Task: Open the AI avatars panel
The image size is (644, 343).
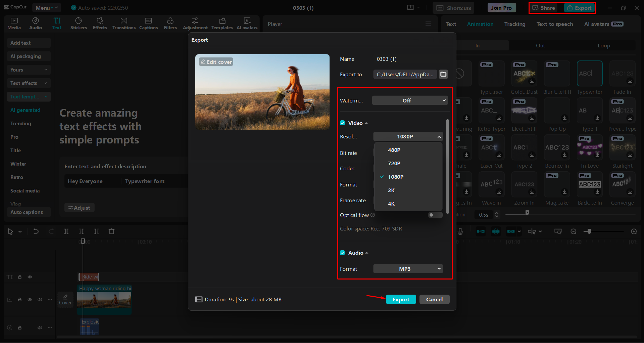Action: coord(247,23)
